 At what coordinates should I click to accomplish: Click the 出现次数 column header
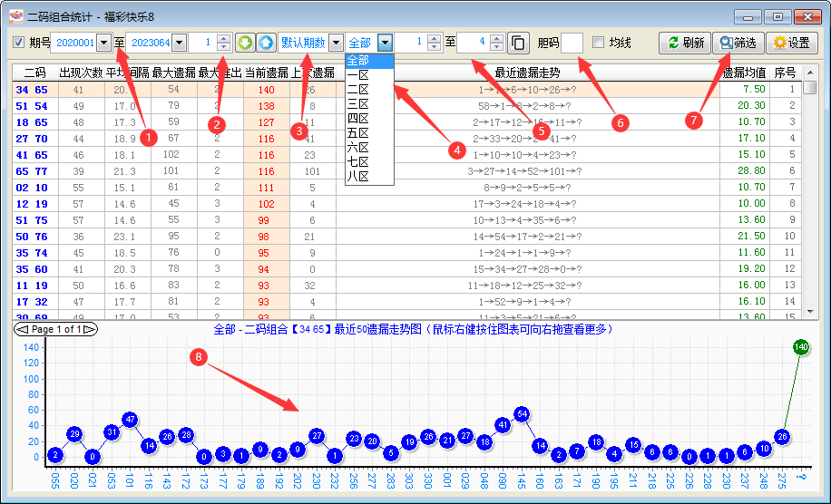point(81,73)
